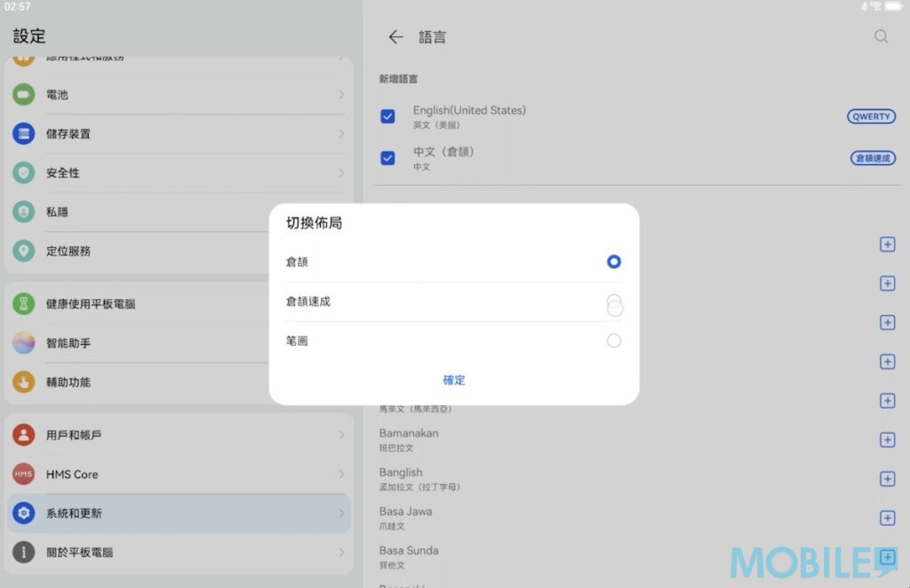Choose the 笔画 radio button
The image size is (910, 588).
(613, 341)
